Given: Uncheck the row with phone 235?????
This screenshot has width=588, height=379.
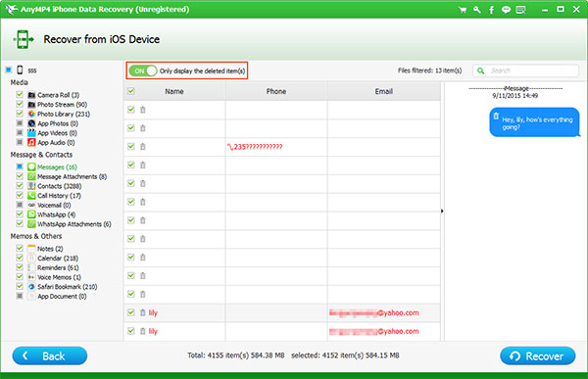Looking at the screenshot, I should (x=131, y=146).
